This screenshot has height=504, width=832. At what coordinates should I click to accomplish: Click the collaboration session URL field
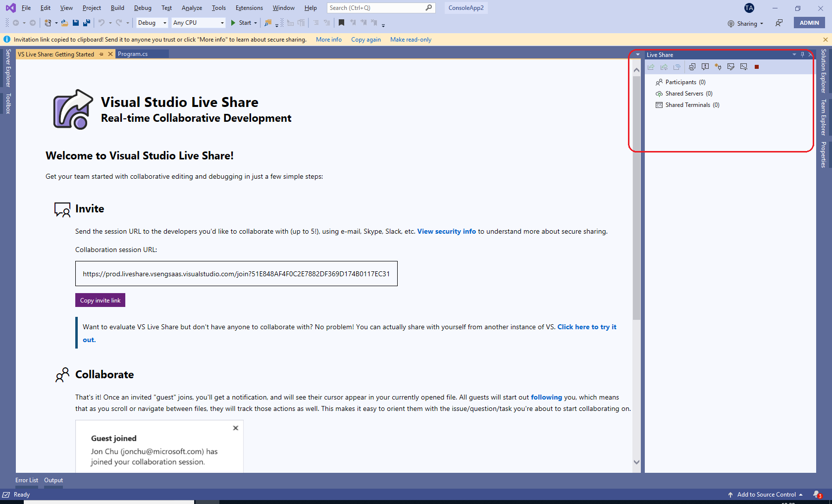click(x=236, y=274)
